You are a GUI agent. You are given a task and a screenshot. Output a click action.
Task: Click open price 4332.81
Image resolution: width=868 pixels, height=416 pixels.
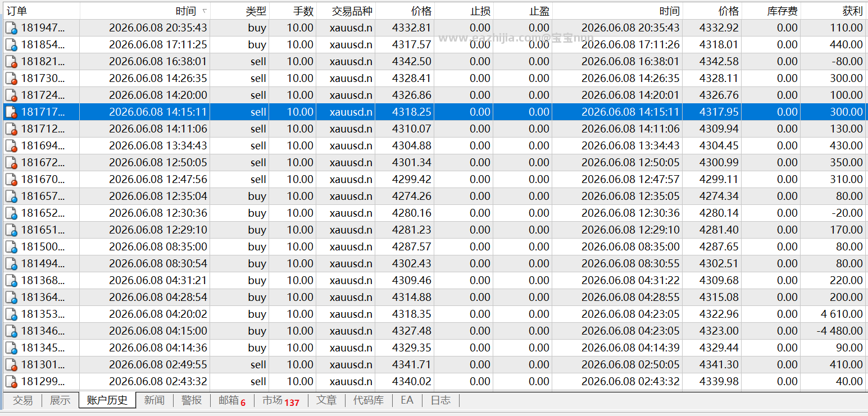(412, 28)
